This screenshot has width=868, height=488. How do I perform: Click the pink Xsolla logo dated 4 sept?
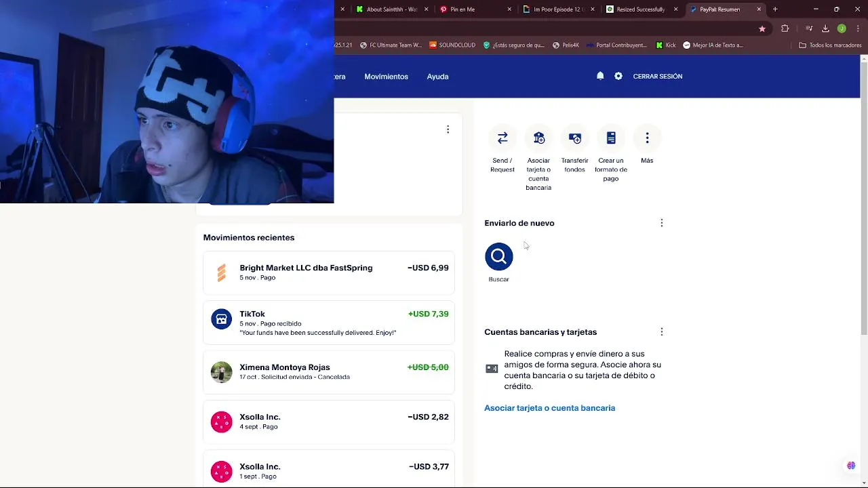pos(221,422)
